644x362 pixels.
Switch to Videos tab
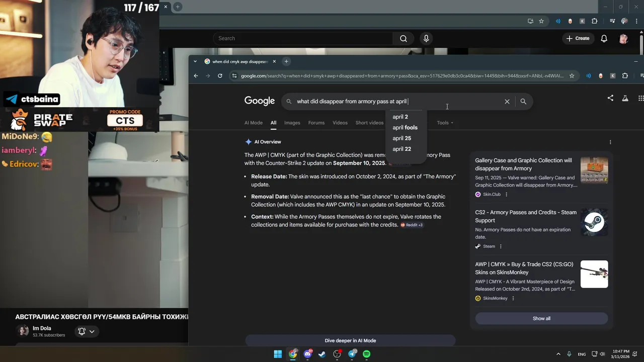tap(340, 123)
